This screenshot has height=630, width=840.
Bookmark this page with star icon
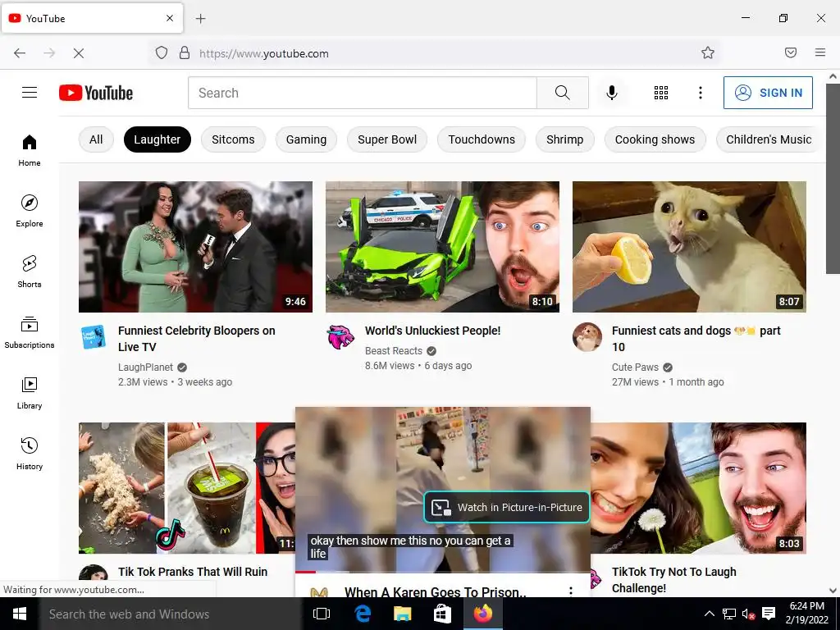[708, 52]
